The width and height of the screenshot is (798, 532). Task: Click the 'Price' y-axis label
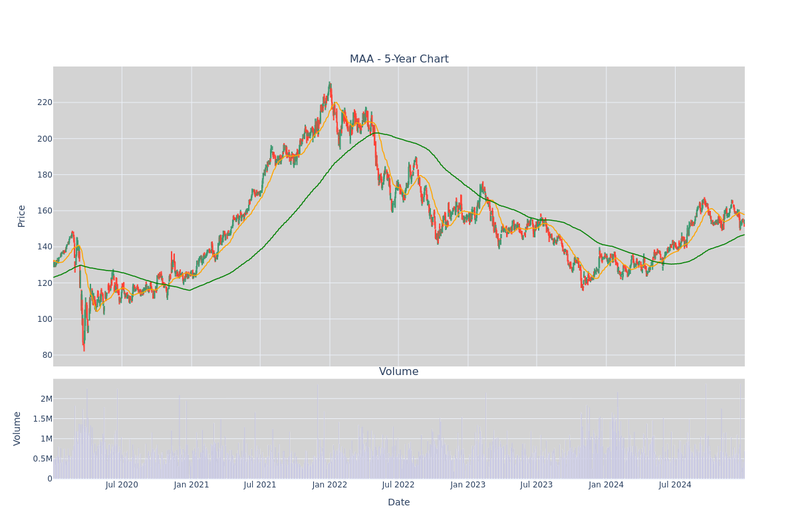point(21,216)
